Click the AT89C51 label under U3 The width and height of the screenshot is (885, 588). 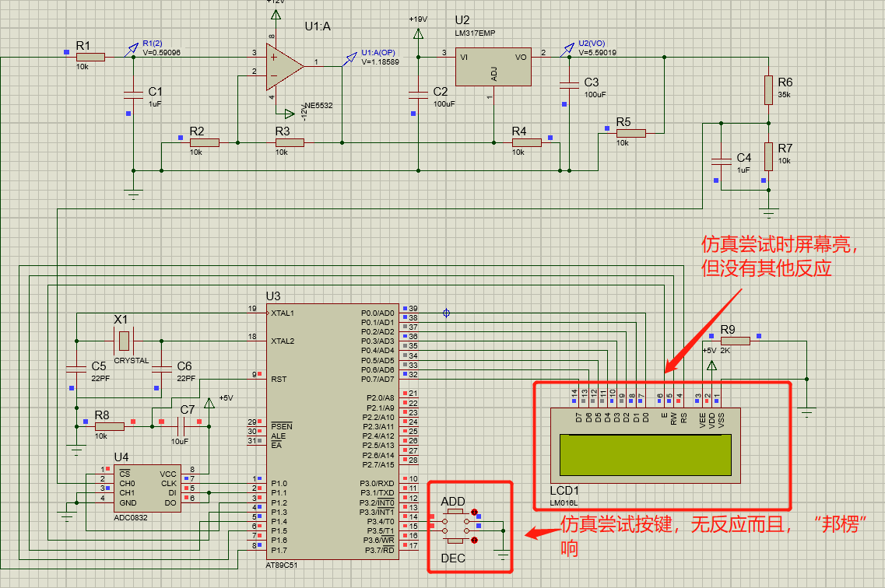click(x=282, y=565)
